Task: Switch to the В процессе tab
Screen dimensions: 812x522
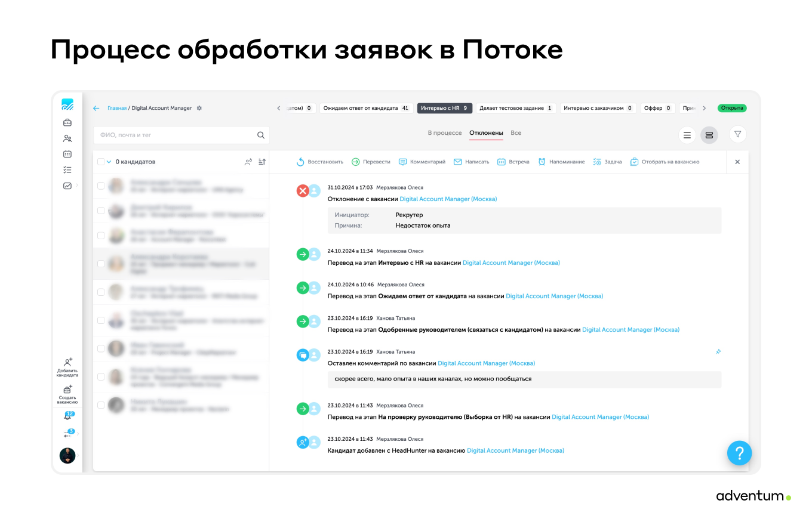Action: [x=444, y=132]
